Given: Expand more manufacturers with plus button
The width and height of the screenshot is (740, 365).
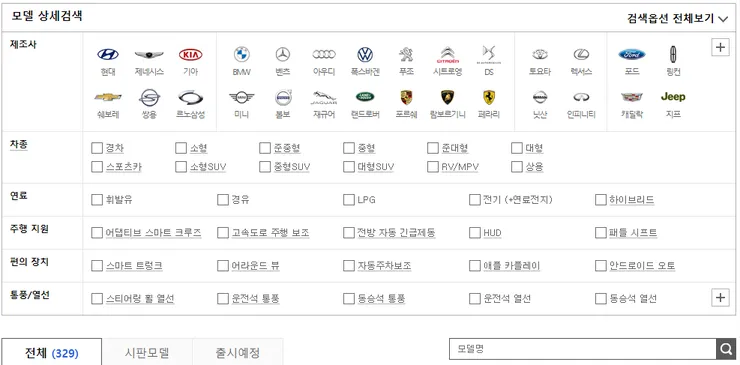Looking at the screenshot, I should pyautogui.click(x=720, y=47).
